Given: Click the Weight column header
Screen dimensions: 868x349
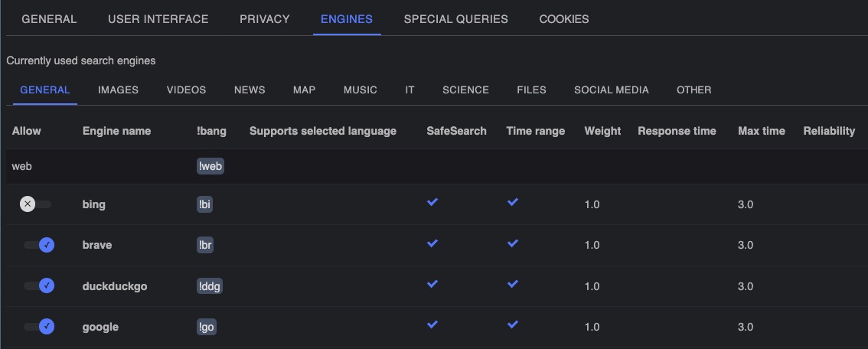Looking at the screenshot, I should [x=602, y=131].
